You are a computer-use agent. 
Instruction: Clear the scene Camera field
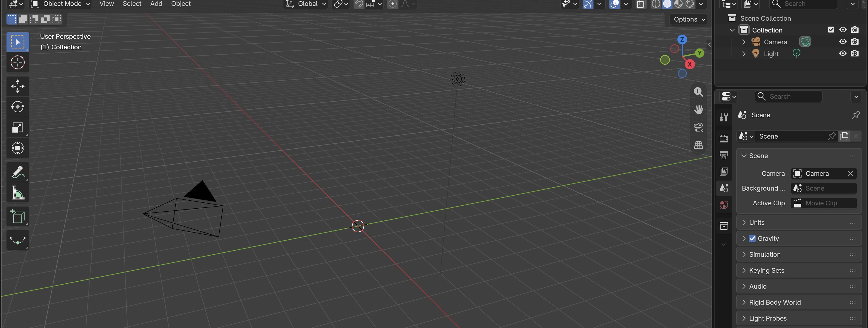(x=851, y=173)
